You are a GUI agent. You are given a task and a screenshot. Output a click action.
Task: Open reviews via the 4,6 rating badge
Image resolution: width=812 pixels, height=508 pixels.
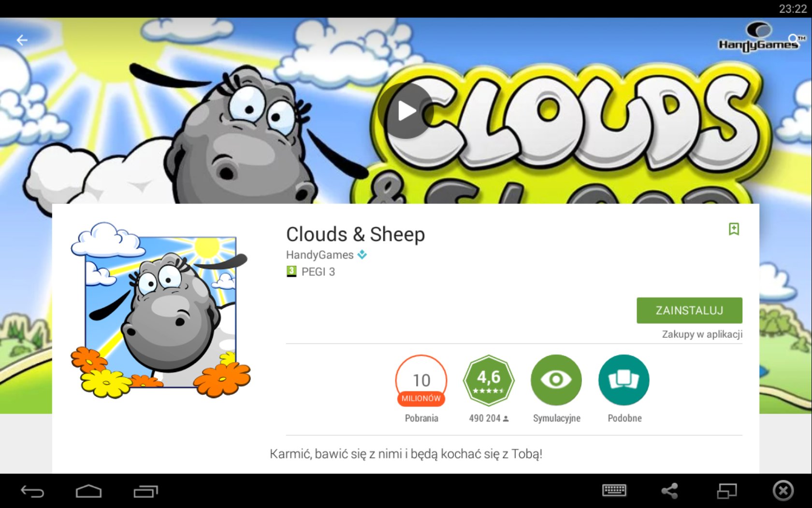point(489,380)
